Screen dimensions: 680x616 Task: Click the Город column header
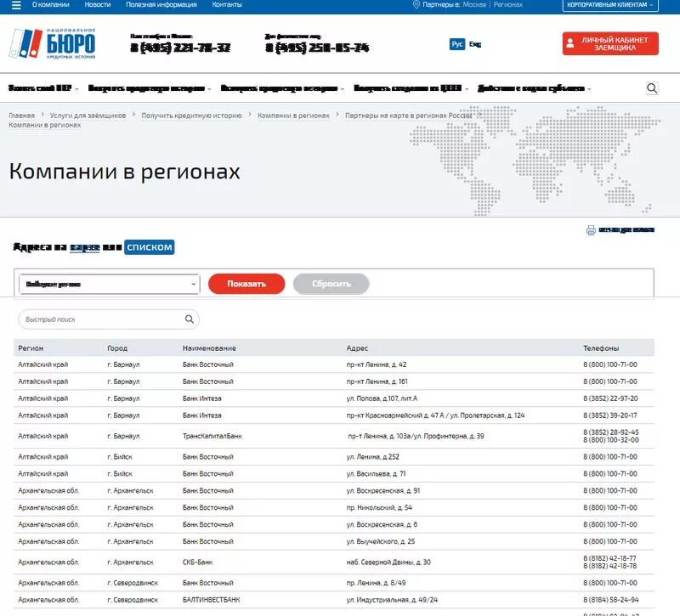pyautogui.click(x=117, y=348)
